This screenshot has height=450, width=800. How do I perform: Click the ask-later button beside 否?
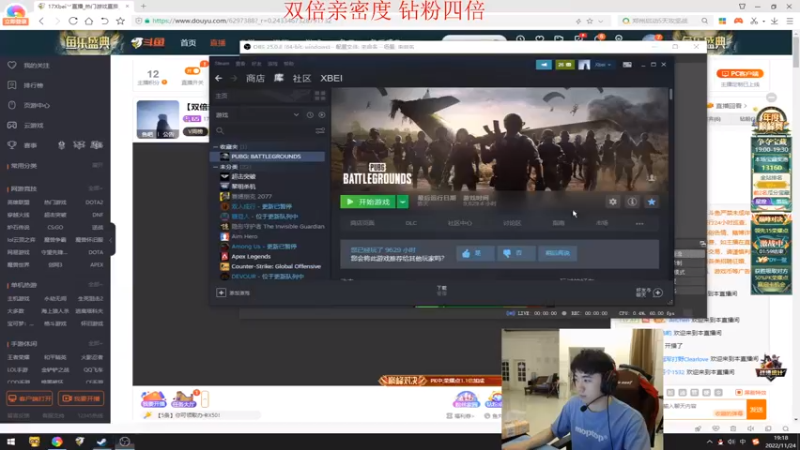(x=558, y=254)
